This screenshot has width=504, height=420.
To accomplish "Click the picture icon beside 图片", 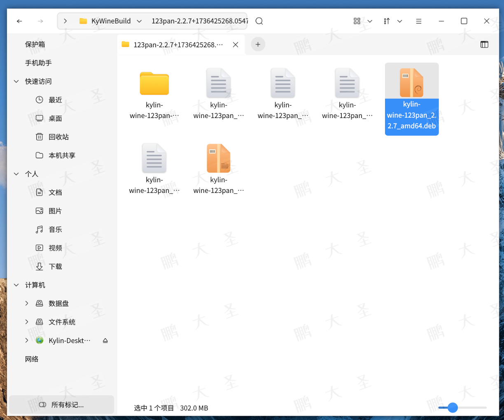I will (x=40, y=211).
